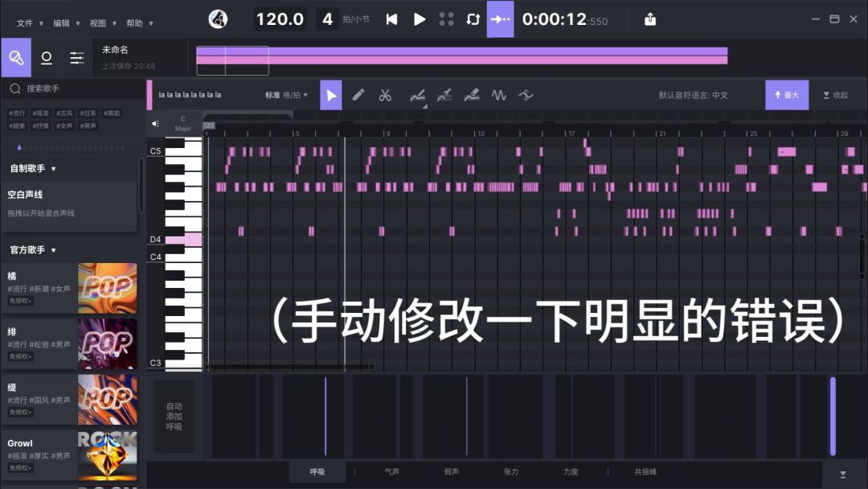The width and height of the screenshot is (868, 489).
Task: Click the horizontal scrollbar under the piano roll
Action: (x=289, y=367)
